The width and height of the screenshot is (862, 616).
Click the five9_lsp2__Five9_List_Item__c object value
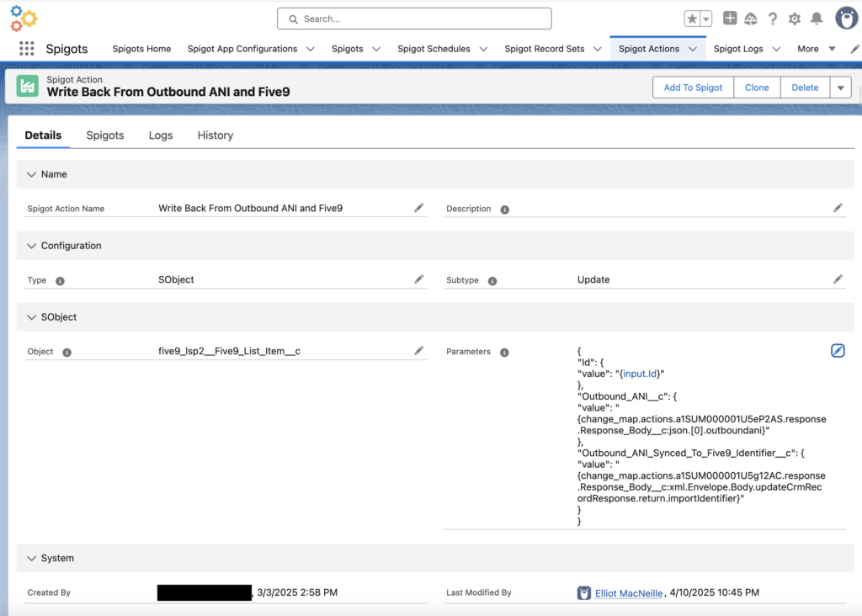tap(229, 351)
